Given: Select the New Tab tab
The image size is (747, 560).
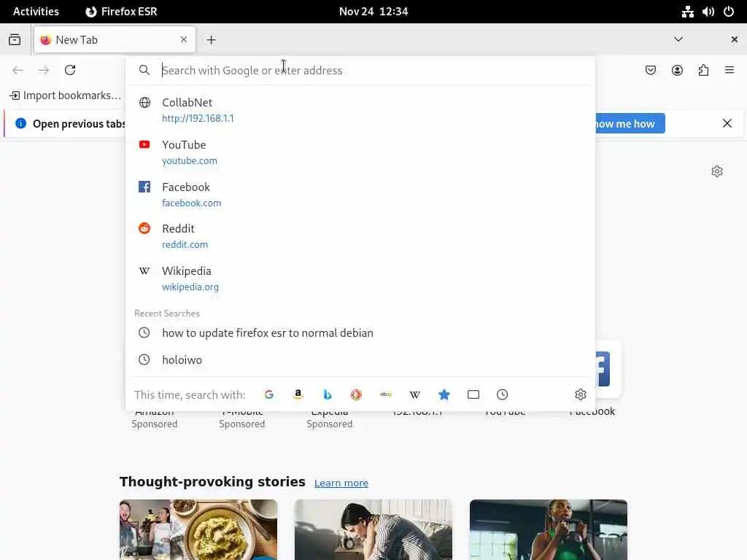Looking at the screenshot, I should point(115,39).
